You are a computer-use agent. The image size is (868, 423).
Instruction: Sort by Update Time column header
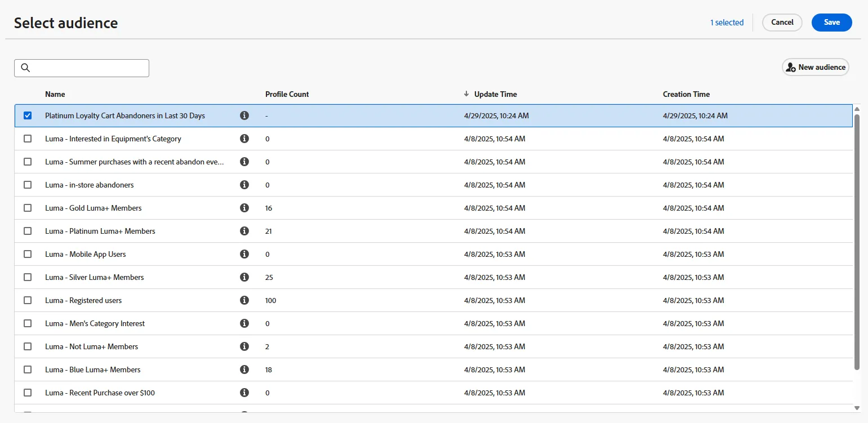point(496,94)
